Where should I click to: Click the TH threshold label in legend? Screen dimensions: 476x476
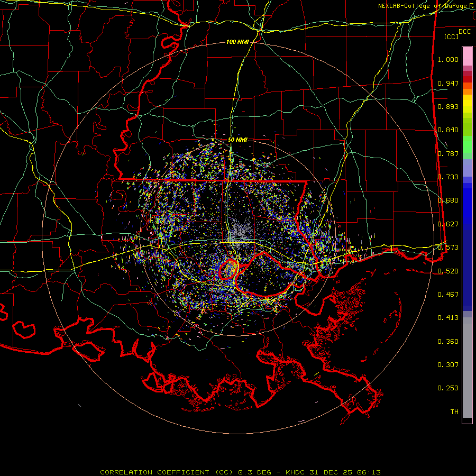click(454, 412)
